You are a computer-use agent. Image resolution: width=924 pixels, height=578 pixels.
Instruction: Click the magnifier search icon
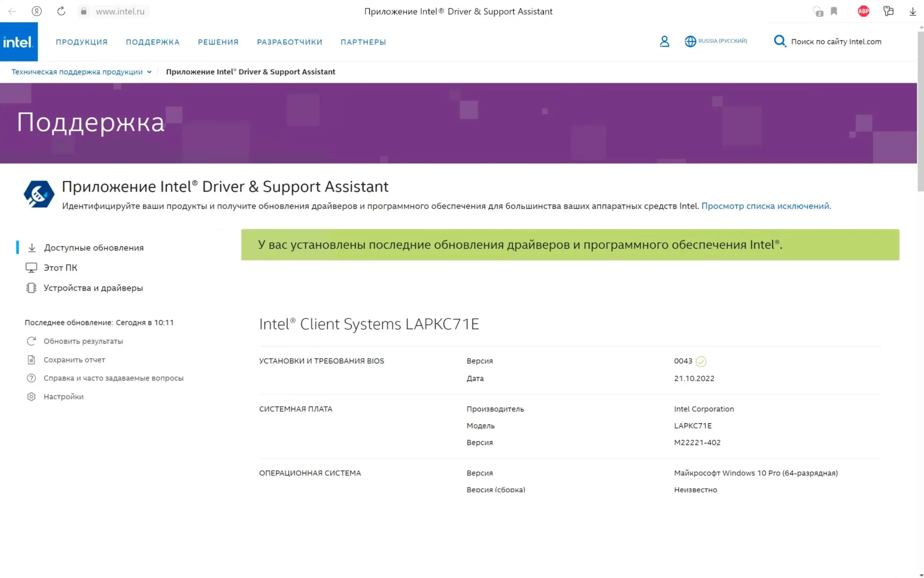click(779, 41)
